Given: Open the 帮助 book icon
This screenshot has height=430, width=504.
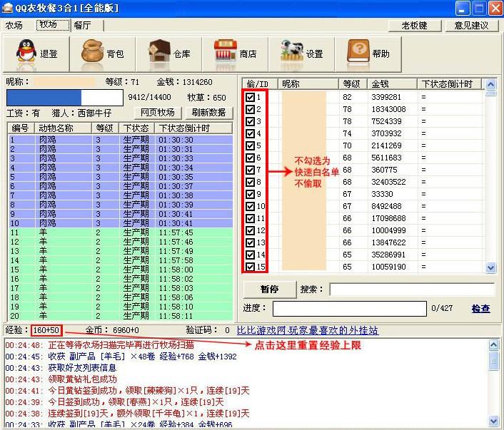Looking at the screenshot, I should (x=358, y=51).
